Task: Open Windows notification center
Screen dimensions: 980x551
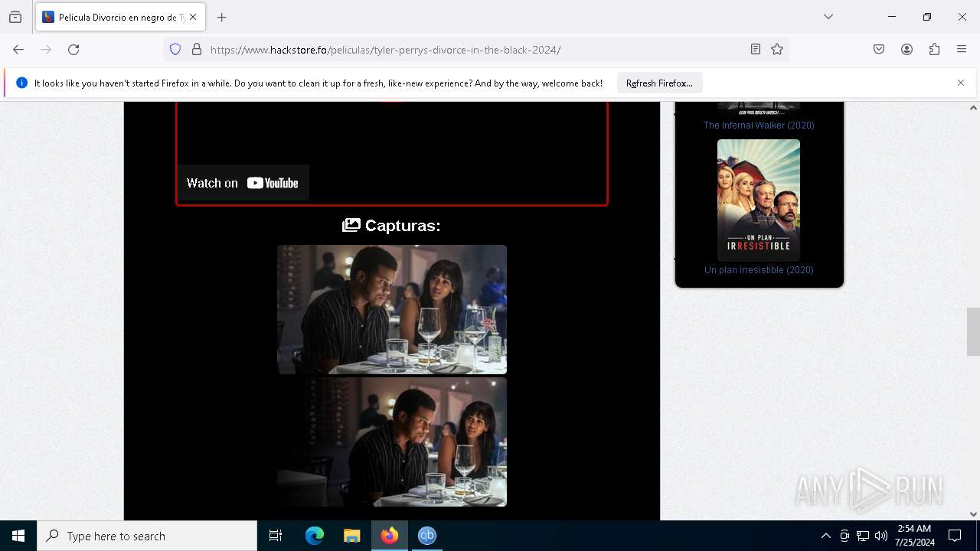Action: point(955,536)
